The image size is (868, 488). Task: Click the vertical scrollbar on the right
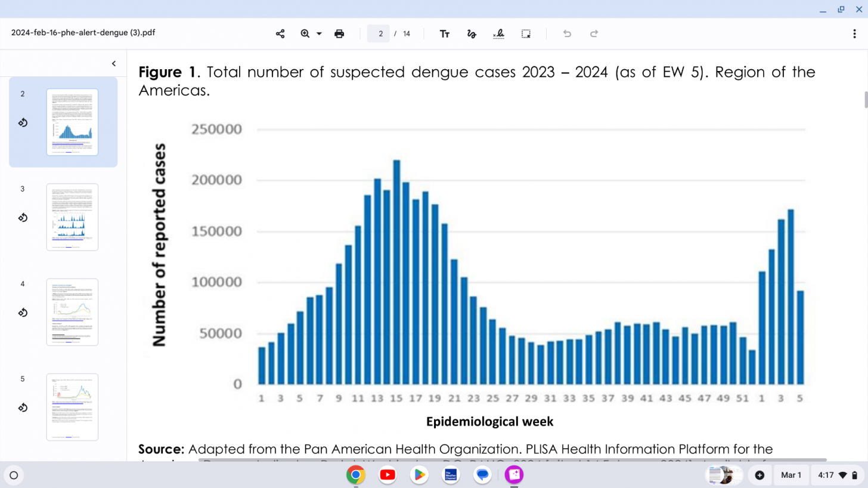pyautogui.click(x=865, y=100)
